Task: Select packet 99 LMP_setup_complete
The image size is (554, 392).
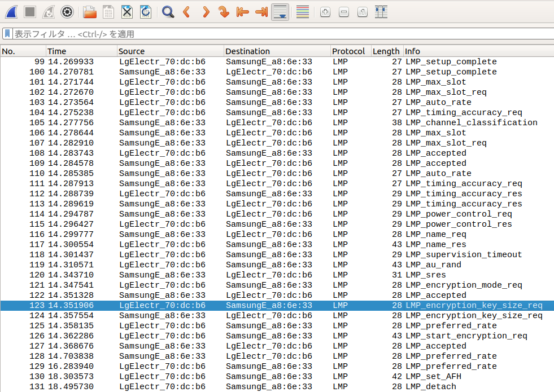Action: 277,61
